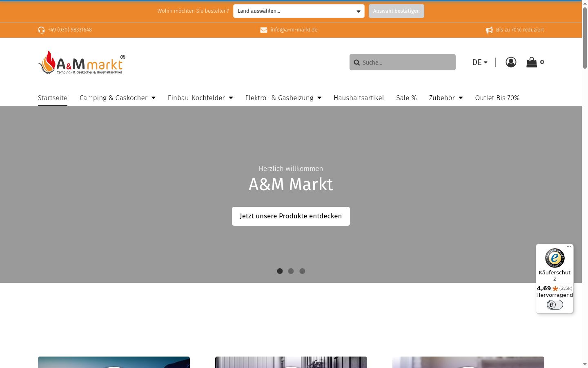Screen dimensions: 588x368
Task: Click Jetzt unsere Produkte entdecken button
Action: pyautogui.click(x=291, y=216)
